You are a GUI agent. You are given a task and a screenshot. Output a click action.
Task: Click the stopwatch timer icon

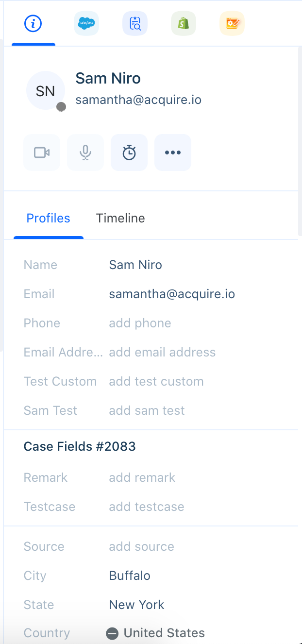(129, 153)
